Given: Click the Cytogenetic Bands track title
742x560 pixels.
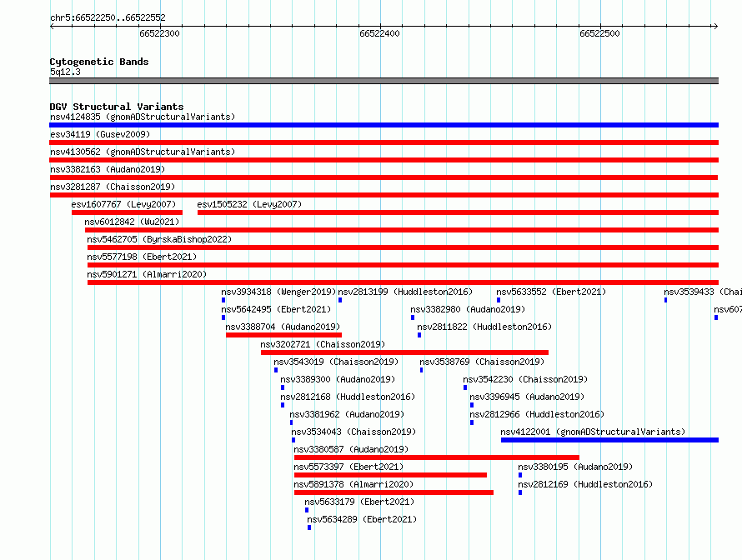Looking at the screenshot, I should [99, 62].
